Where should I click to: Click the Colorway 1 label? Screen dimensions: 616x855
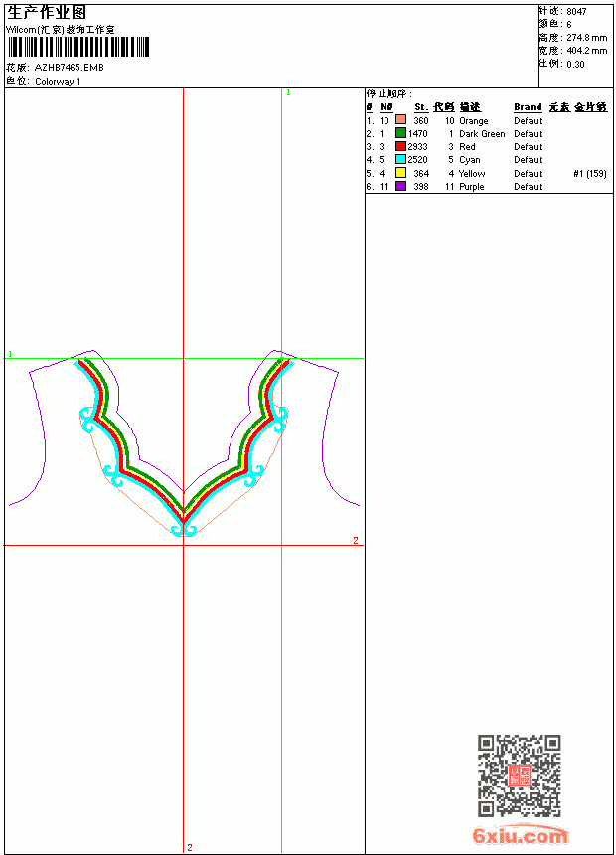tap(58, 82)
